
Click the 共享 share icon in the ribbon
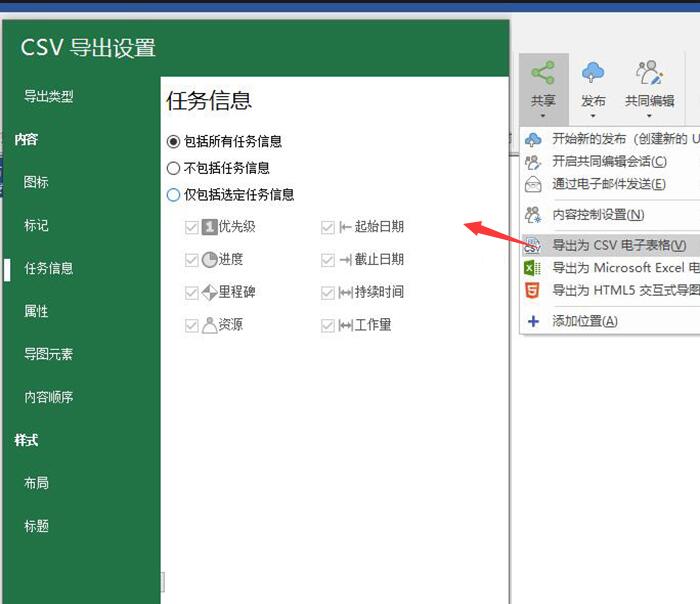click(x=543, y=73)
